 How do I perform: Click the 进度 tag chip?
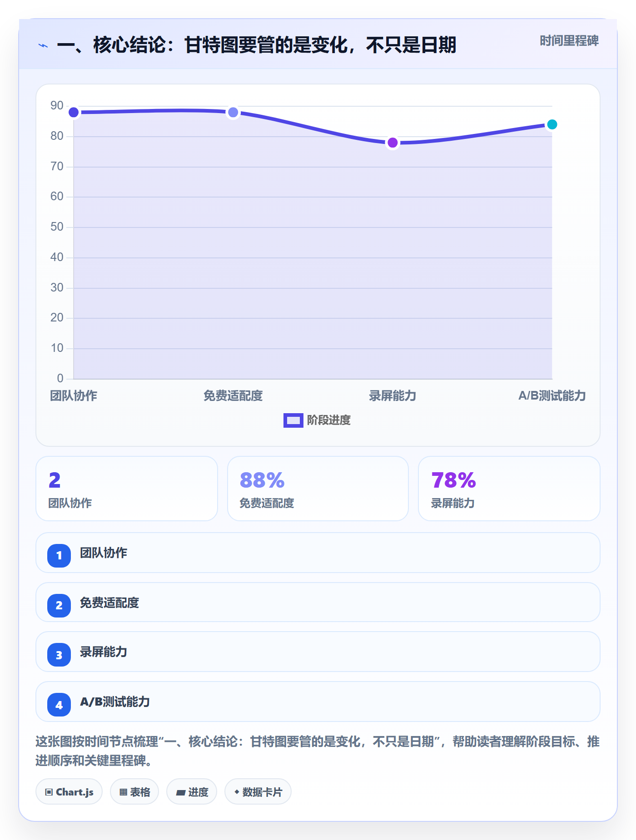point(192,792)
